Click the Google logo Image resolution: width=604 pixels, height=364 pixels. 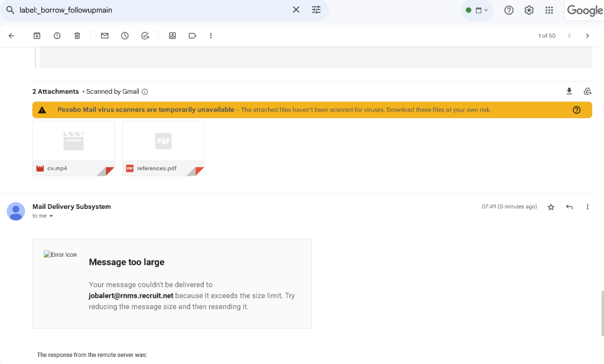pos(585,11)
